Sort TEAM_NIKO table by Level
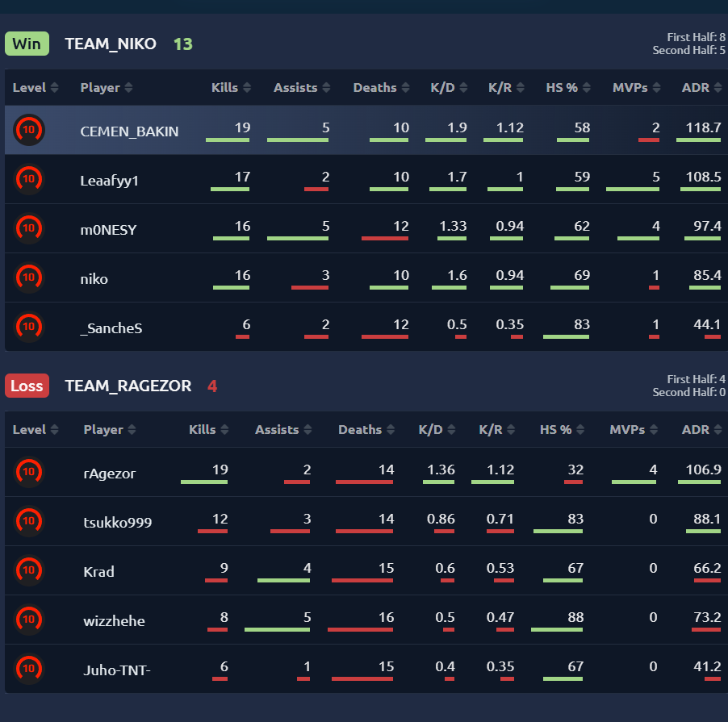This screenshot has width=728, height=722. (36, 88)
